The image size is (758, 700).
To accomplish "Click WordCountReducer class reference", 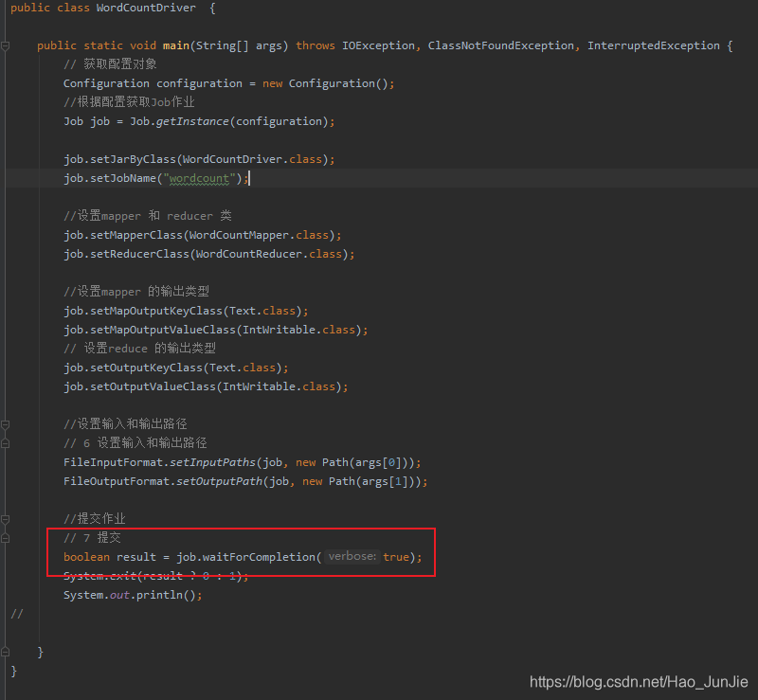I will pos(249,254).
